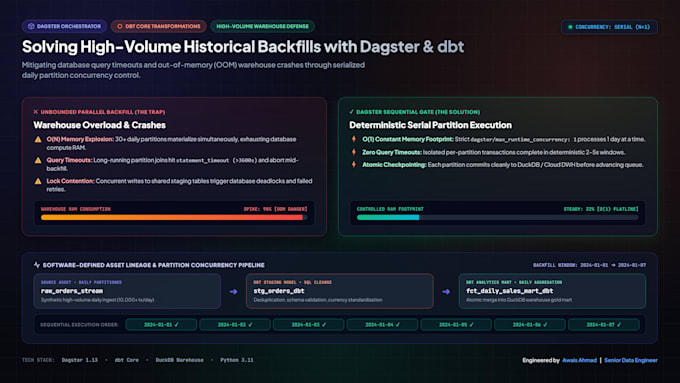Click the Dagster Orchestrator badge

tap(64, 26)
